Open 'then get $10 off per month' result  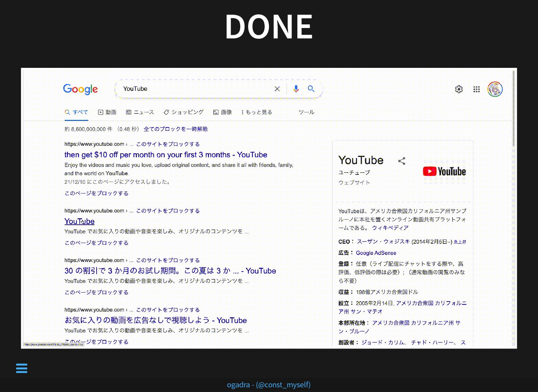pos(166,155)
